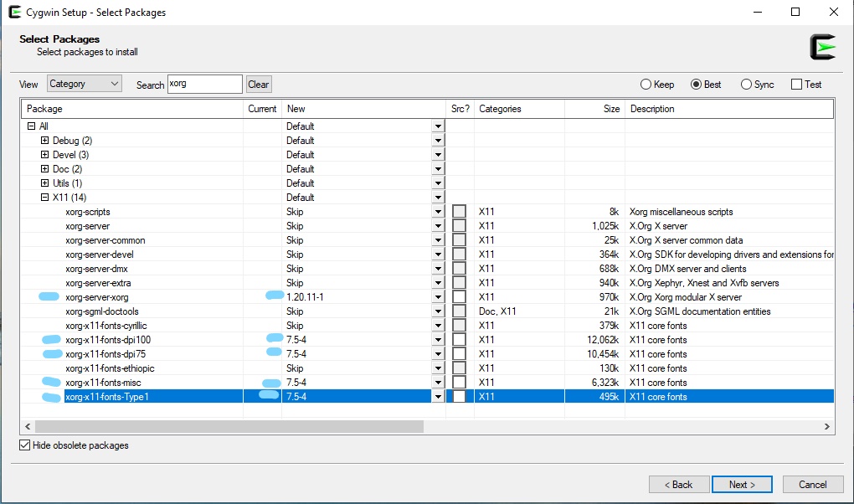Sort by the Size column header
Viewport: 854px width, 504px height.
(594, 109)
